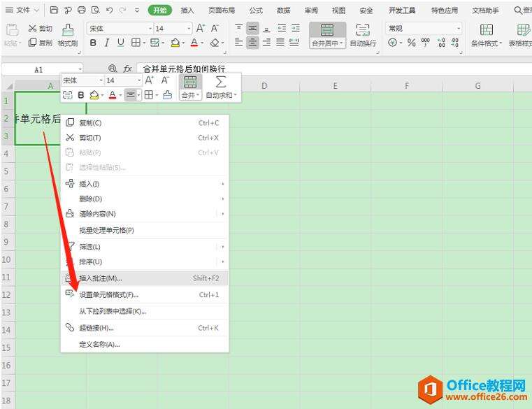Switch to the Page Layout (页面布局) tab
Image resolution: width=532 pixels, height=409 pixels.
point(222,10)
